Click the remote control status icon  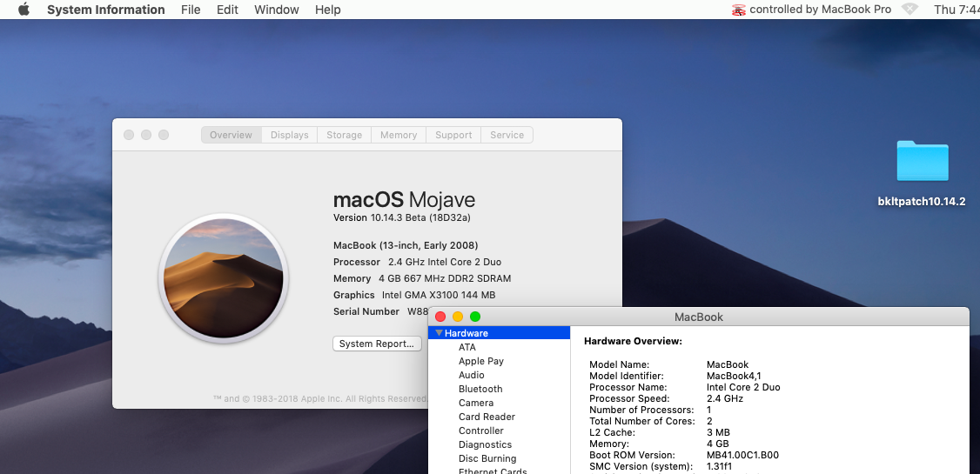[739, 10]
